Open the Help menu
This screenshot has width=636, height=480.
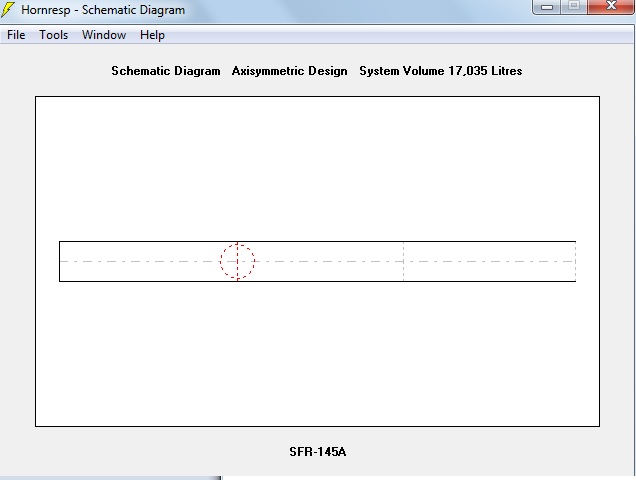(152, 35)
